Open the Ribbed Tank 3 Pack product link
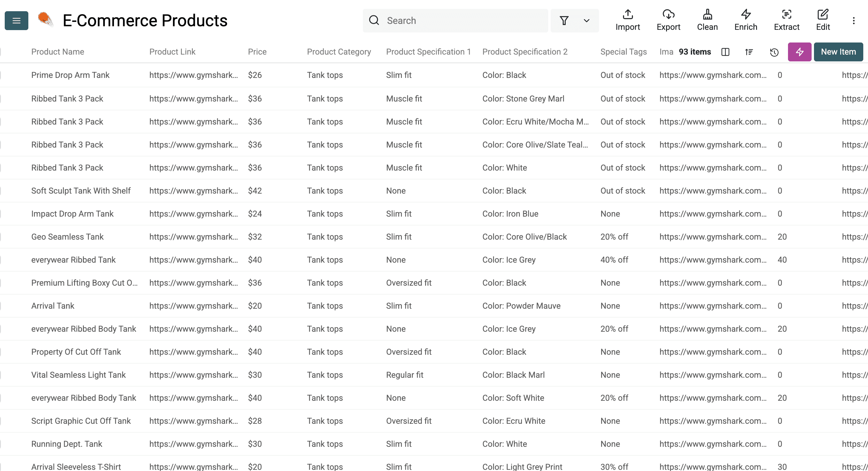Image resolution: width=868 pixels, height=471 pixels. (x=194, y=98)
